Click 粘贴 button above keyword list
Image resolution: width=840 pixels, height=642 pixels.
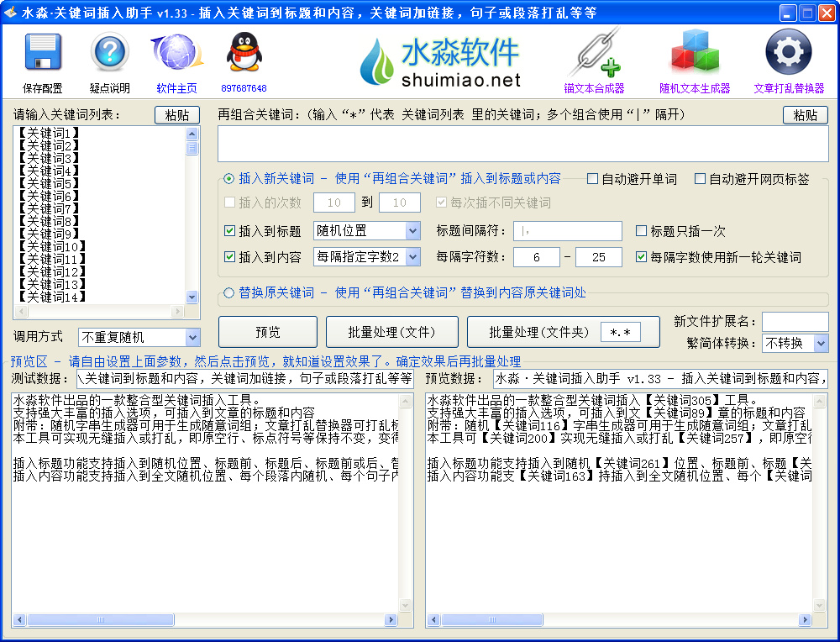click(176, 115)
